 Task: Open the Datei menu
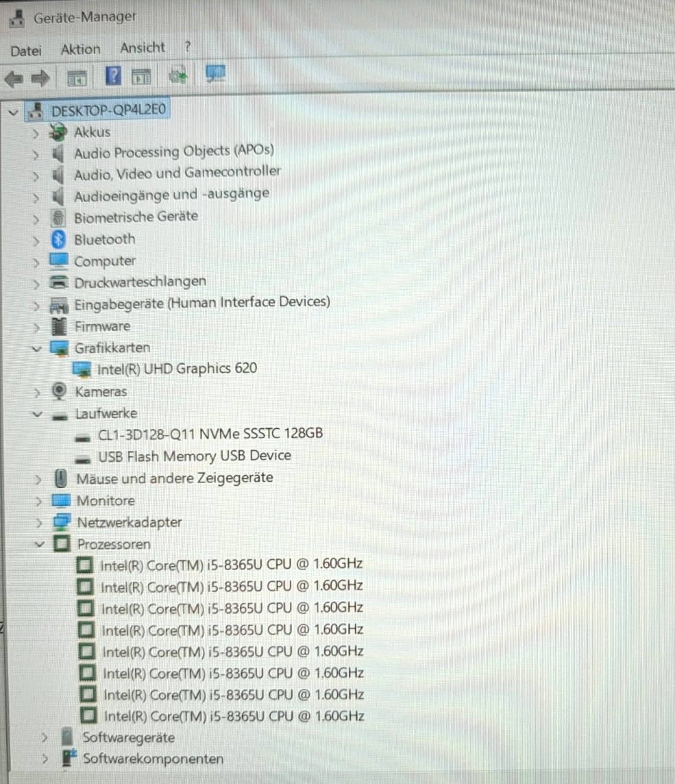coord(26,51)
